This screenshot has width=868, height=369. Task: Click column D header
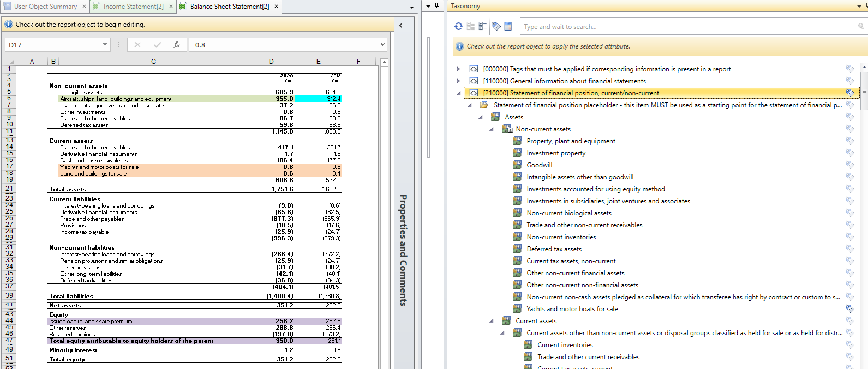tap(271, 61)
